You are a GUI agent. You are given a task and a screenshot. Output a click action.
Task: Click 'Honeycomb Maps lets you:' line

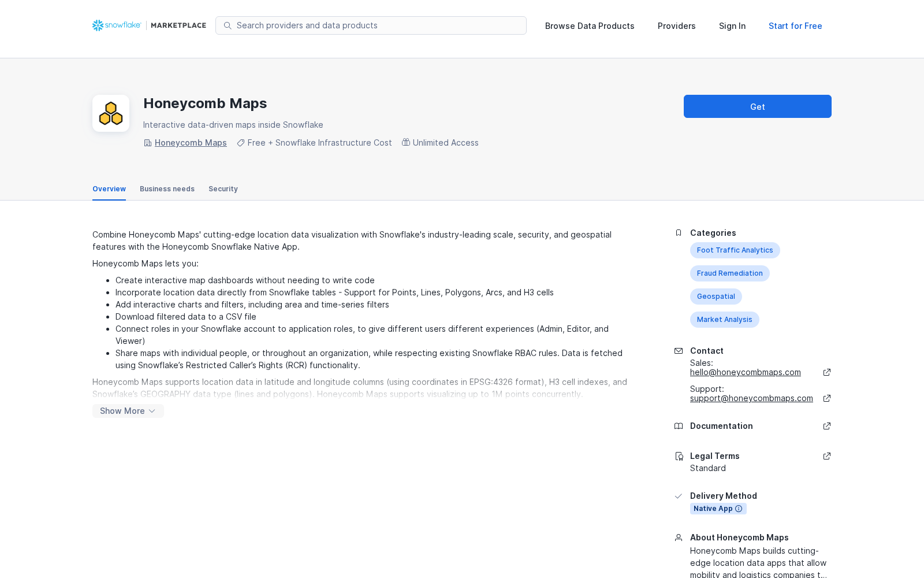click(146, 264)
